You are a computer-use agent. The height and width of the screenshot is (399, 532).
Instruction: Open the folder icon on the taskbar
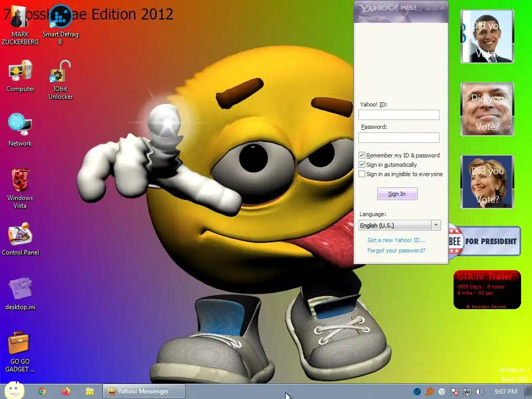click(x=89, y=391)
